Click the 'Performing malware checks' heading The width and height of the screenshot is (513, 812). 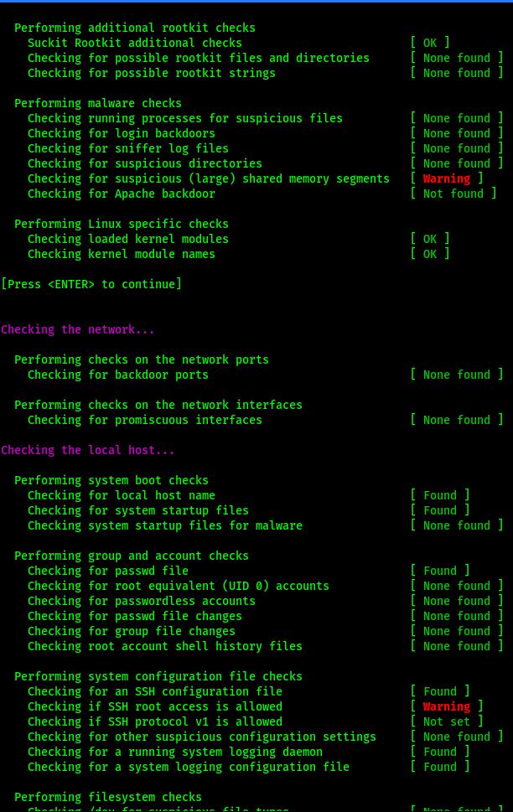[98, 103]
